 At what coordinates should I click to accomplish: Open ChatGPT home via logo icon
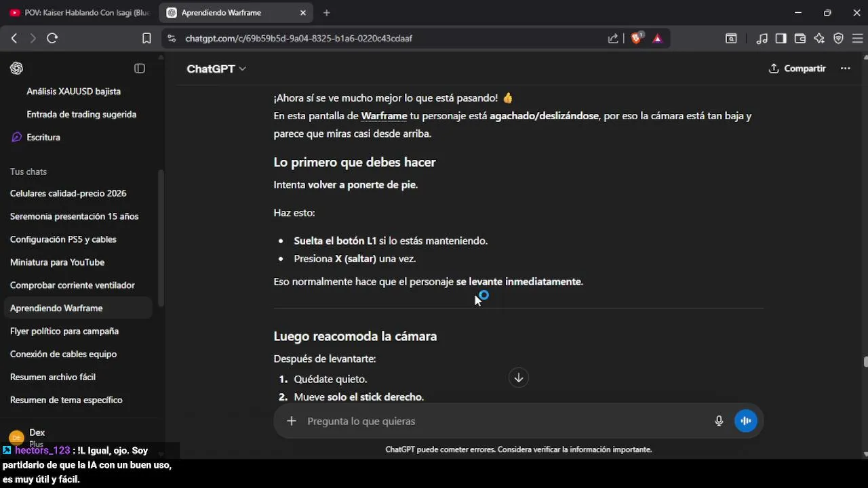(x=17, y=68)
